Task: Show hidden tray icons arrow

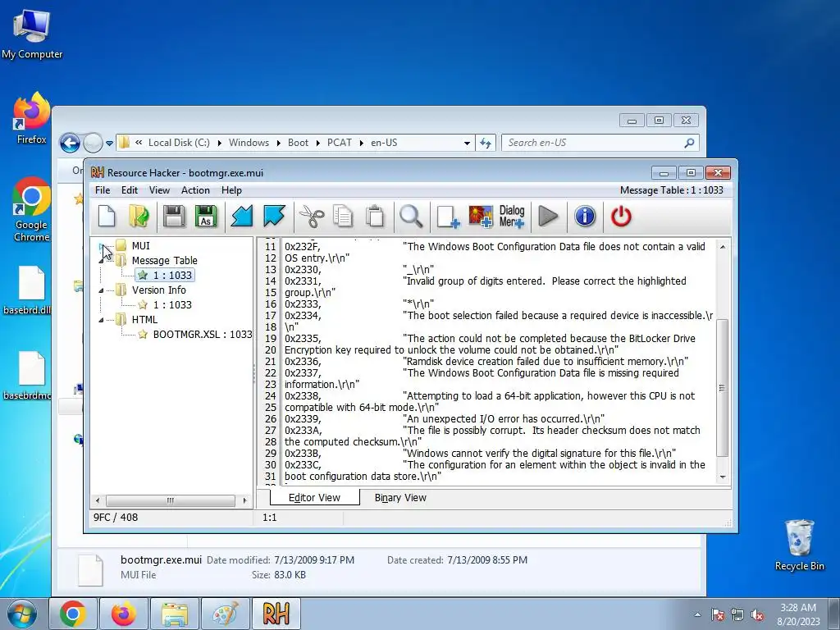Action: [697, 614]
